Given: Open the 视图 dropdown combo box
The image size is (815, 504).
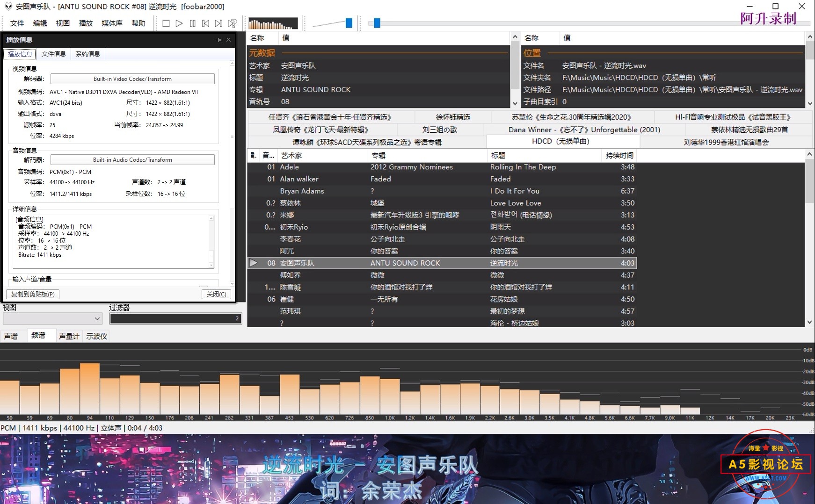Looking at the screenshot, I should pos(52,319).
